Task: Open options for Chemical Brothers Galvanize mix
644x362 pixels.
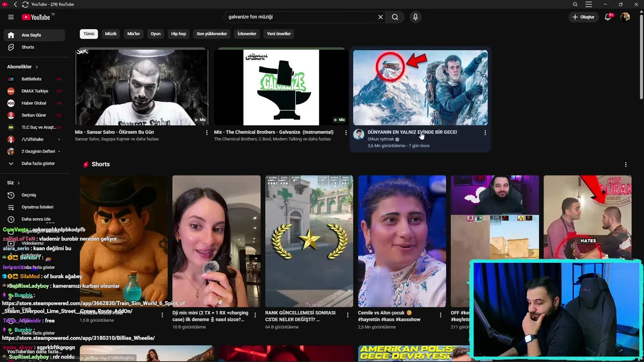Action: pyautogui.click(x=346, y=133)
